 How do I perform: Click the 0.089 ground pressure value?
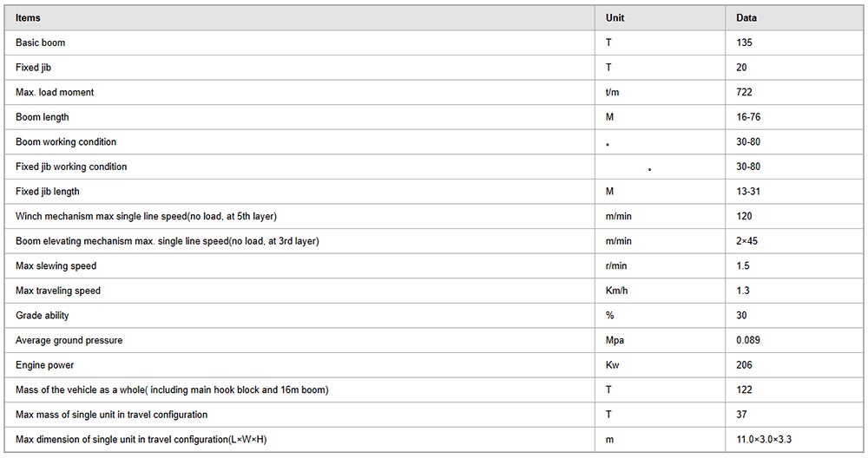pos(748,340)
